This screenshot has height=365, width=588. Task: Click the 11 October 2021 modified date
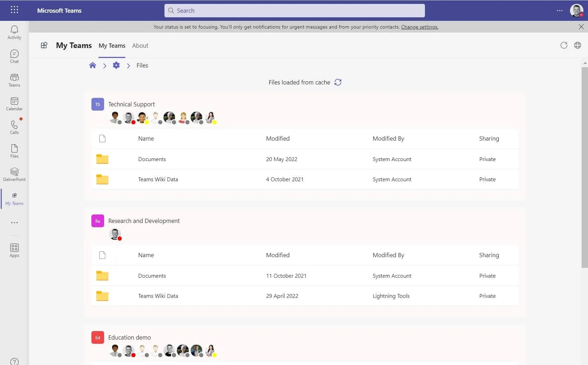286,276
